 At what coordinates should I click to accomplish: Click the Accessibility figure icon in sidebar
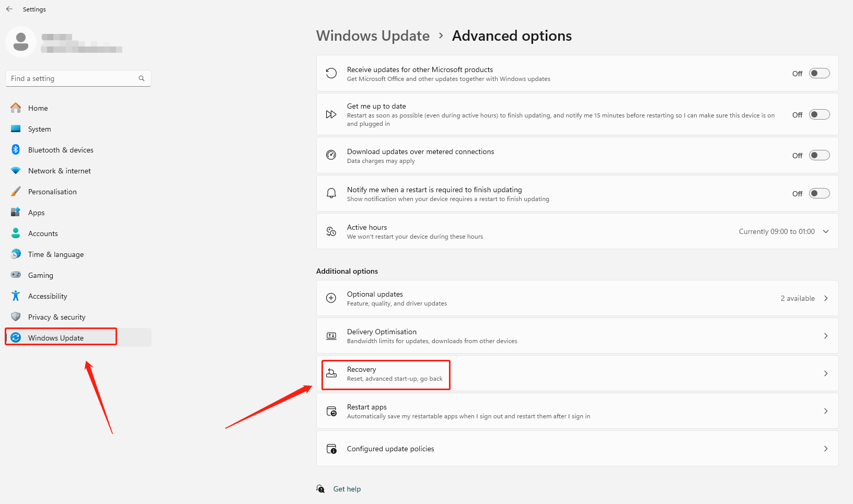tap(16, 296)
